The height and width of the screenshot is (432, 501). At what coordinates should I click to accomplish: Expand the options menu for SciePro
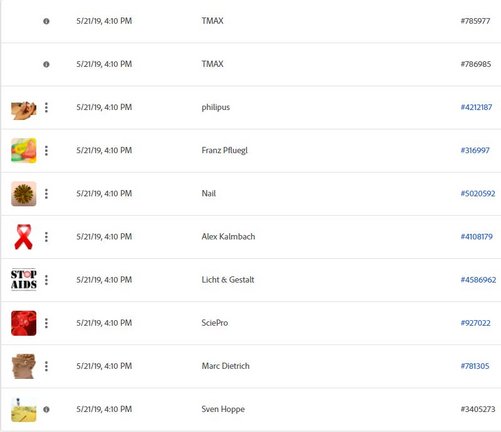click(x=46, y=323)
